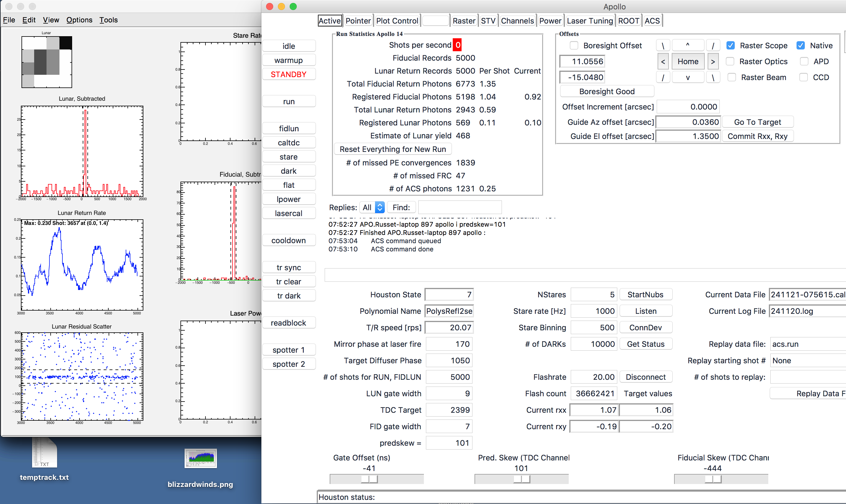The height and width of the screenshot is (504, 846).
Task: Enable the APD checkbox
Action: pos(804,62)
